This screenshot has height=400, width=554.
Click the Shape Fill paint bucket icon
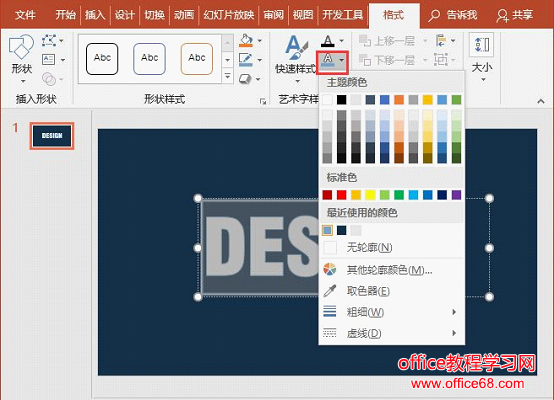[246, 41]
